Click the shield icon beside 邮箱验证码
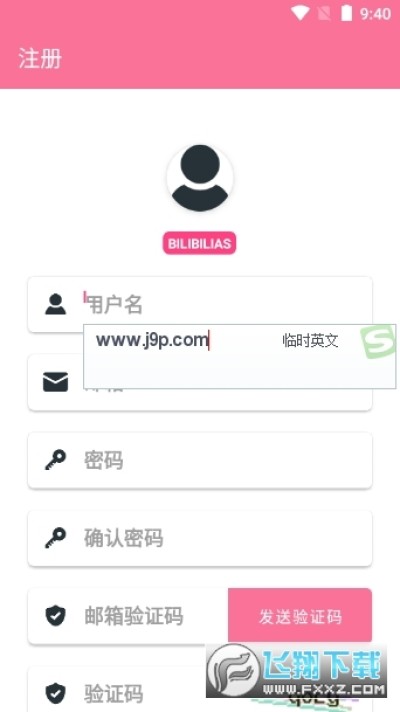The width and height of the screenshot is (400, 712). (55, 616)
